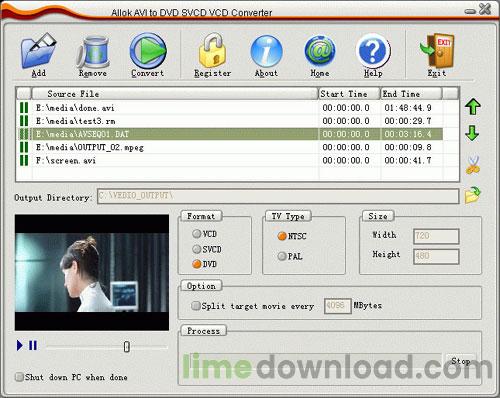Open the Register padlock icon
500x398 pixels.
212,50
